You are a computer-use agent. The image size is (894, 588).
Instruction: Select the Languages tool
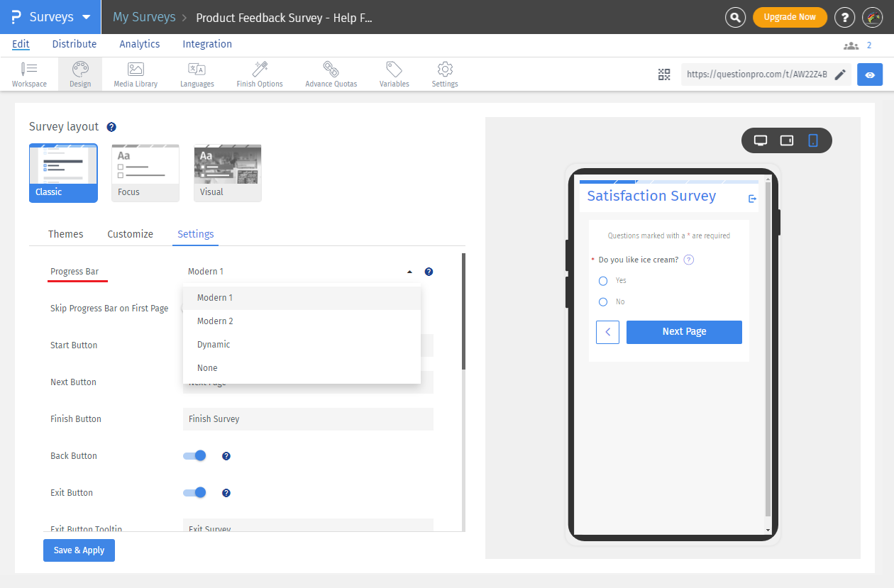point(197,73)
